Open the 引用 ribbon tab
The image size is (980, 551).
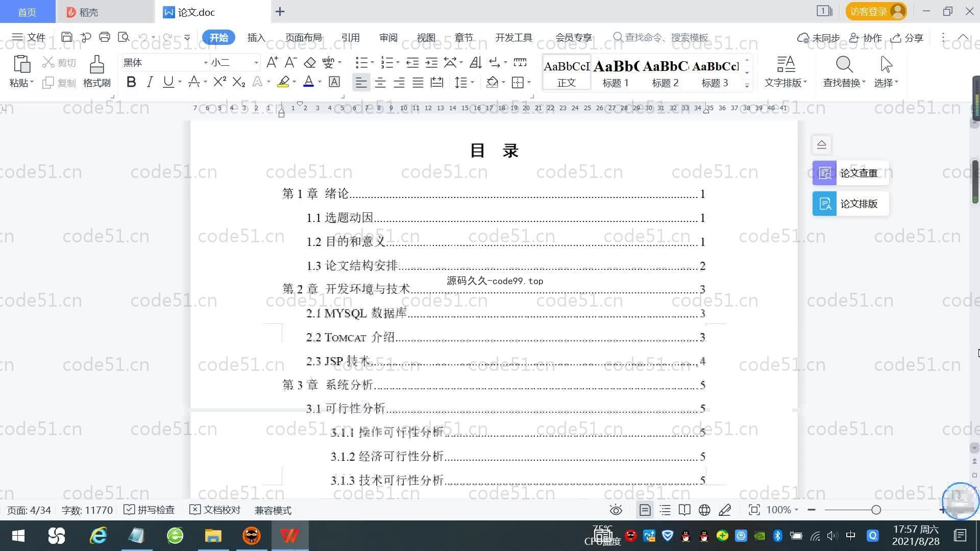click(351, 37)
